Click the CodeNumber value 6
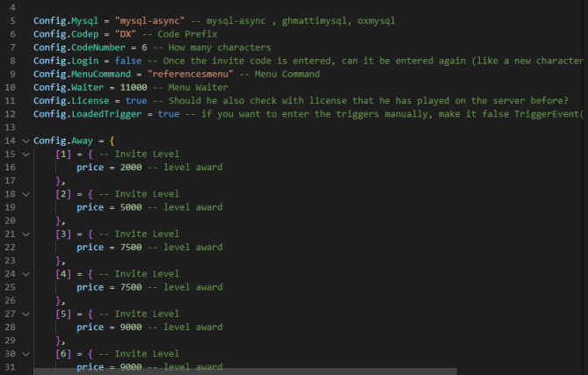Image resolution: width=588 pixels, height=375 pixels. pos(144,47)
